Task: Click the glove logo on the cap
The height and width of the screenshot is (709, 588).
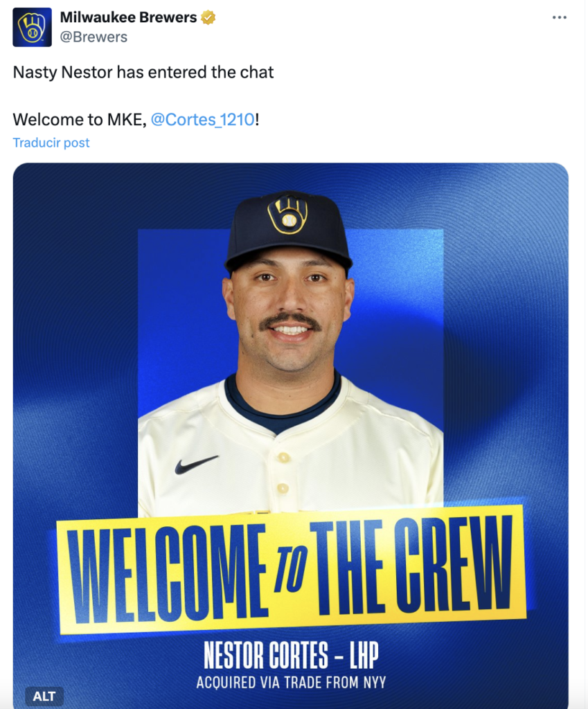Action: click(288, 213)
